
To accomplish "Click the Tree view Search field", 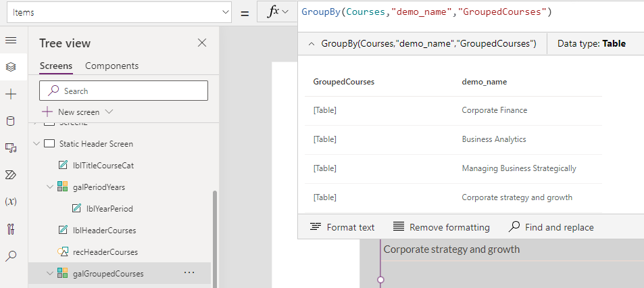I will click(124, 91).
